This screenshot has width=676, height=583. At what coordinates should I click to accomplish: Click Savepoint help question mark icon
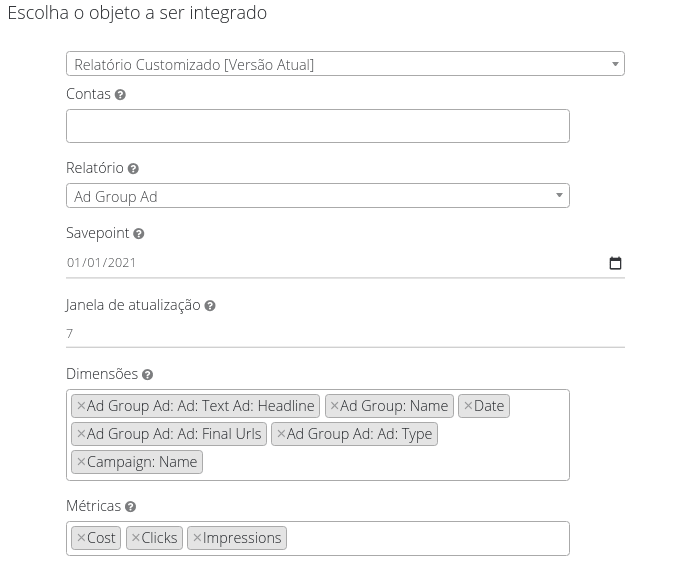[x=139, y=234]
